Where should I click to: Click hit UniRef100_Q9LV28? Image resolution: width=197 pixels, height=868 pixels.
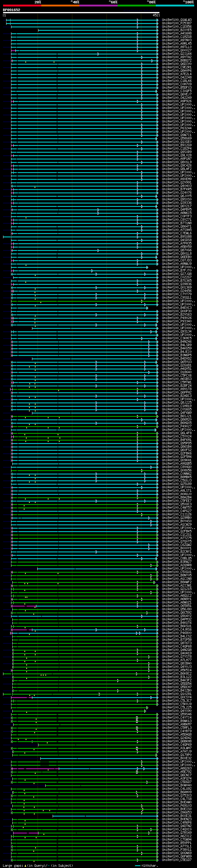pos(177,155)
